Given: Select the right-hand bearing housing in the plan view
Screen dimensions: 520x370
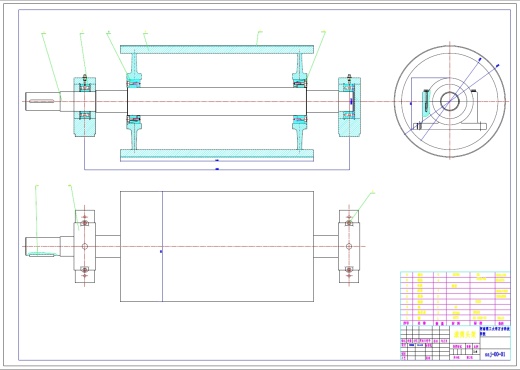Looking at the screenshot, I should click(x=349, y=246).
